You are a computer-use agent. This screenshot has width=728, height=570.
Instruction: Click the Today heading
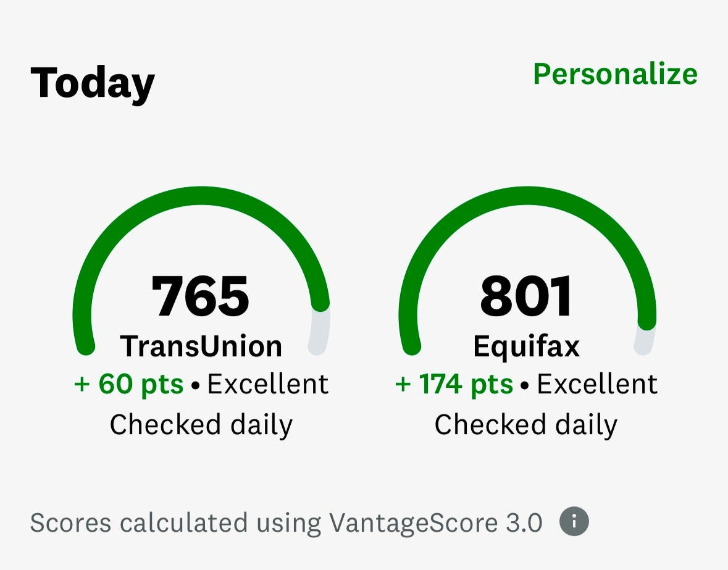(93, 83)
